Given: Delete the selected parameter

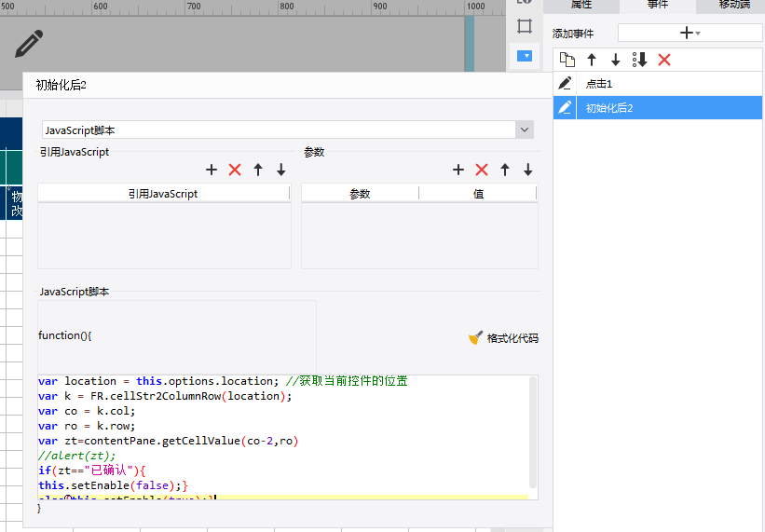Looking at the screenshot, I should 482,170.
